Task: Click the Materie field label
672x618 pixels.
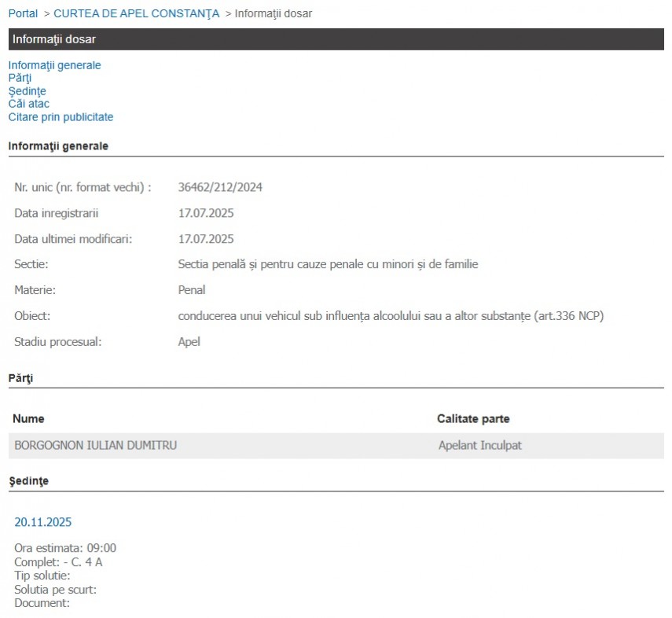Action: [x=35, y=290]
